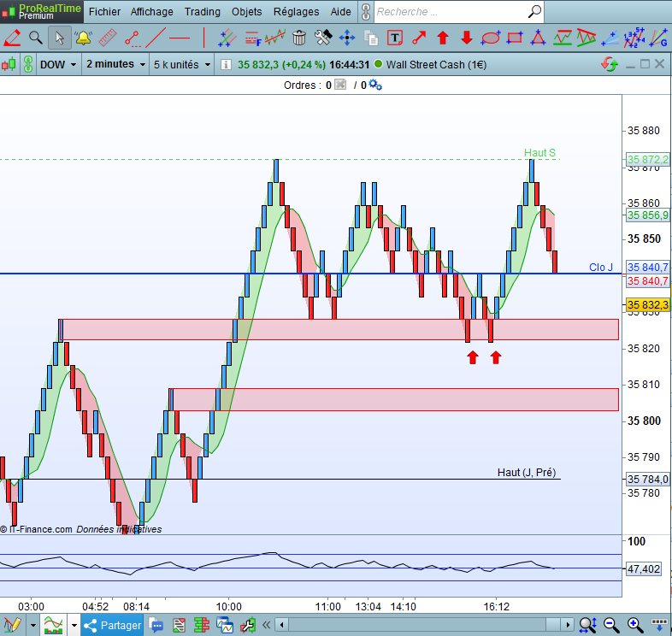Change the 2 minutes timeframe dropdown
This screenshot has width=672, height=636.
[115, 64]
